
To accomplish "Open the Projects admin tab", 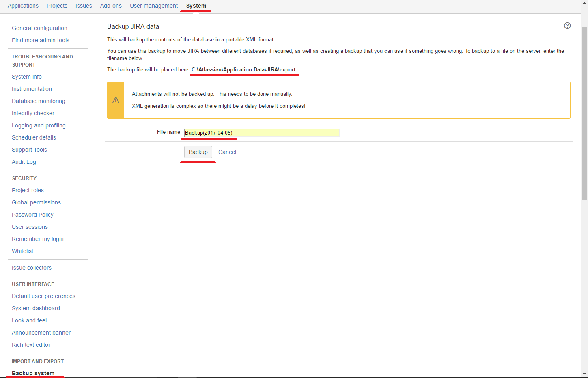I will click(x=57, y=6).
